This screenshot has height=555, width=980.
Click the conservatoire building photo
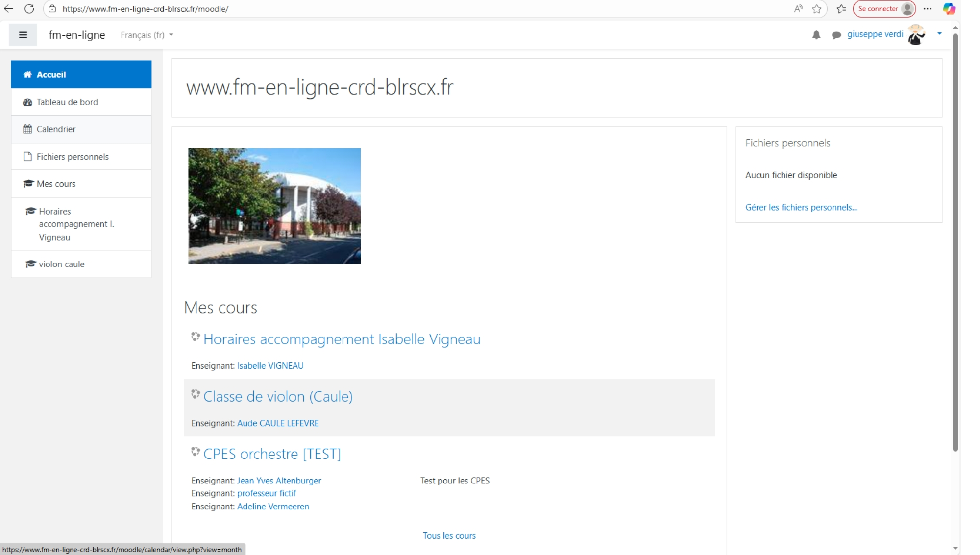point(274,206)
